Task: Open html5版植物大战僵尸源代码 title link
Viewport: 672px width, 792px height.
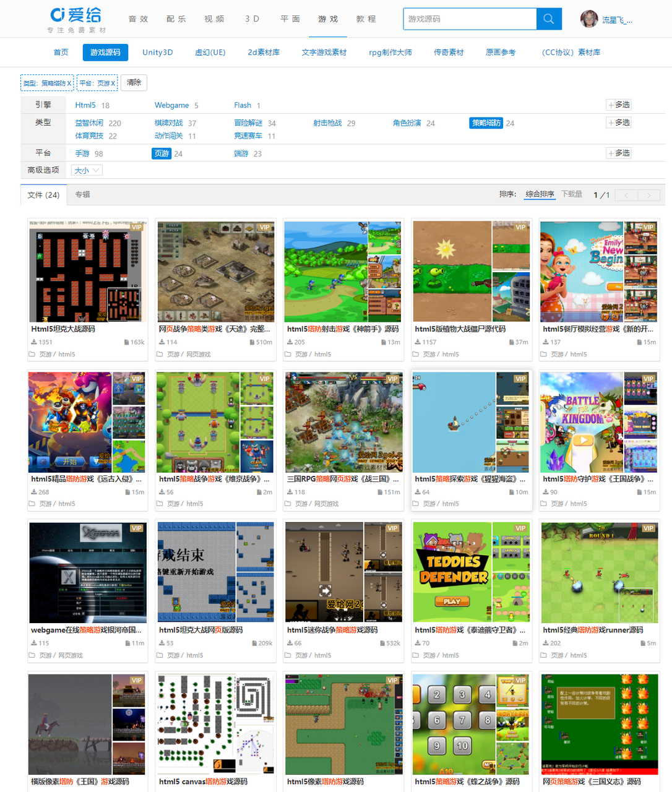Action: (460, 329)
